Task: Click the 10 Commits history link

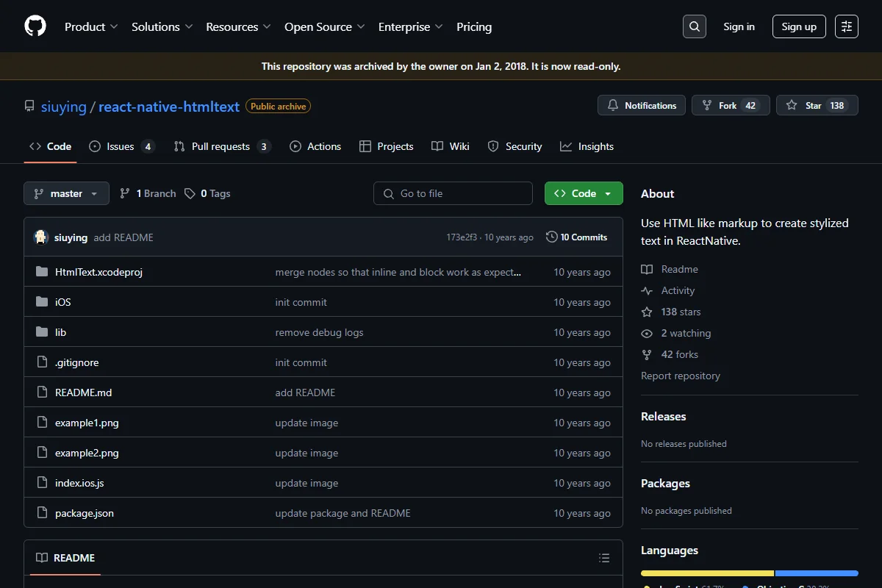Action: 577,237
